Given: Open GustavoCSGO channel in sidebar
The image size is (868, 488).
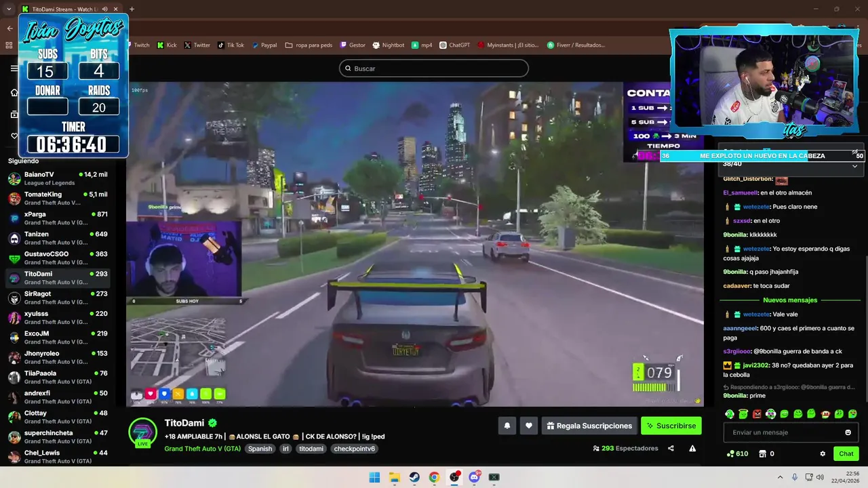Looking at the screenshot, I should [x=58, y=258].
